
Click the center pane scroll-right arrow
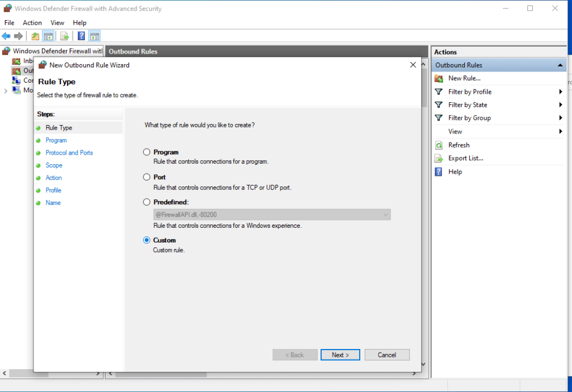(414, 374)
